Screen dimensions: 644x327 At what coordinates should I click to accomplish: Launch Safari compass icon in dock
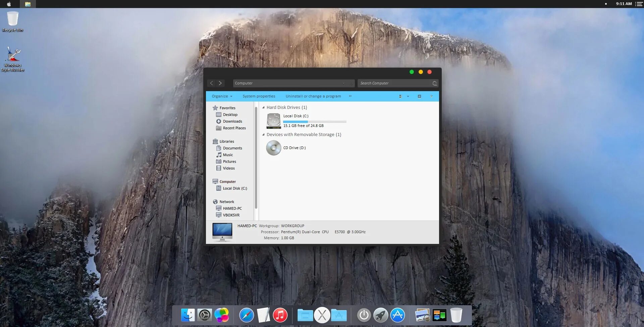(x=247, y=315)
